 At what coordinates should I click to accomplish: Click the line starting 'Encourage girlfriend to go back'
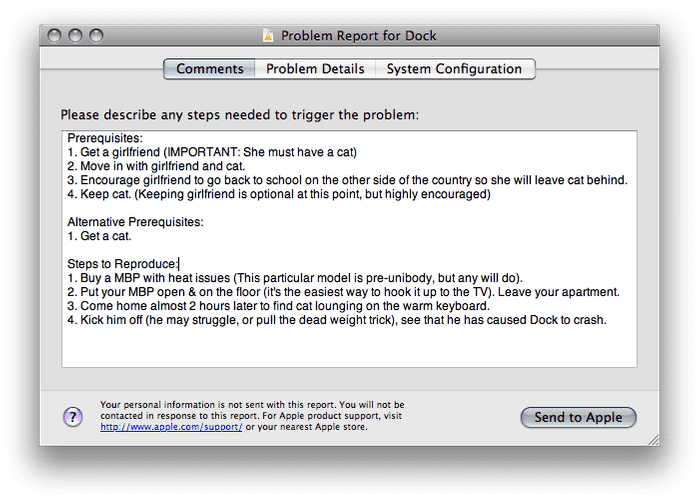347,180
